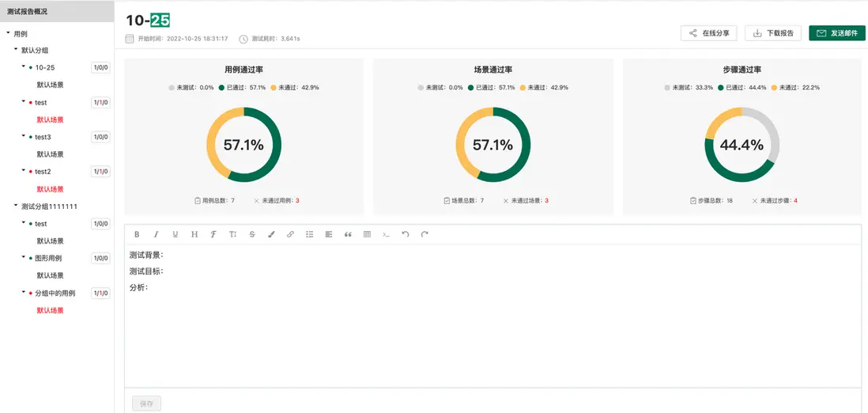
Task: Collapse the 默认分组 group in sidebar
Action: (x=16, y=50)
